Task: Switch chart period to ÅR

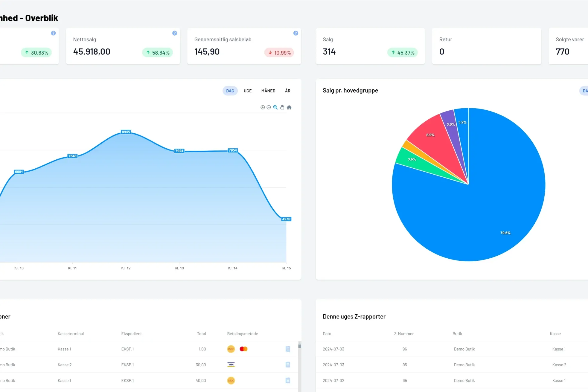Action: point(288,91)
